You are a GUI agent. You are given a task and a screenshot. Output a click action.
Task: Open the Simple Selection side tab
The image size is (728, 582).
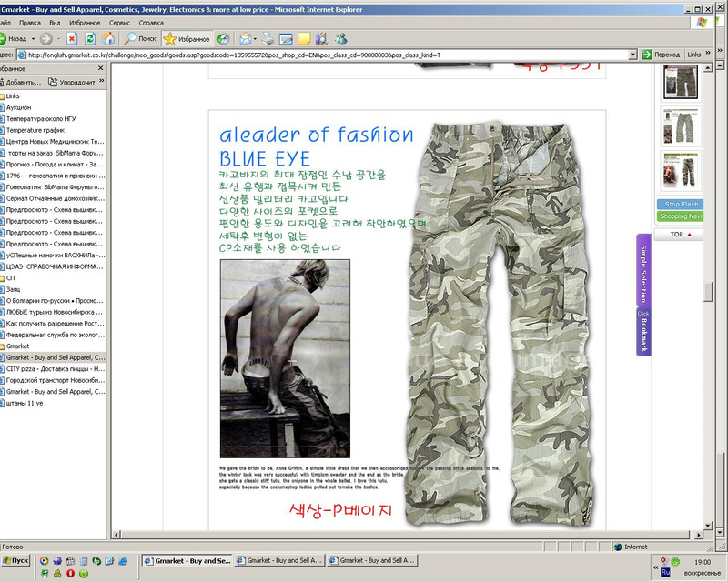[x=642, y=268]
